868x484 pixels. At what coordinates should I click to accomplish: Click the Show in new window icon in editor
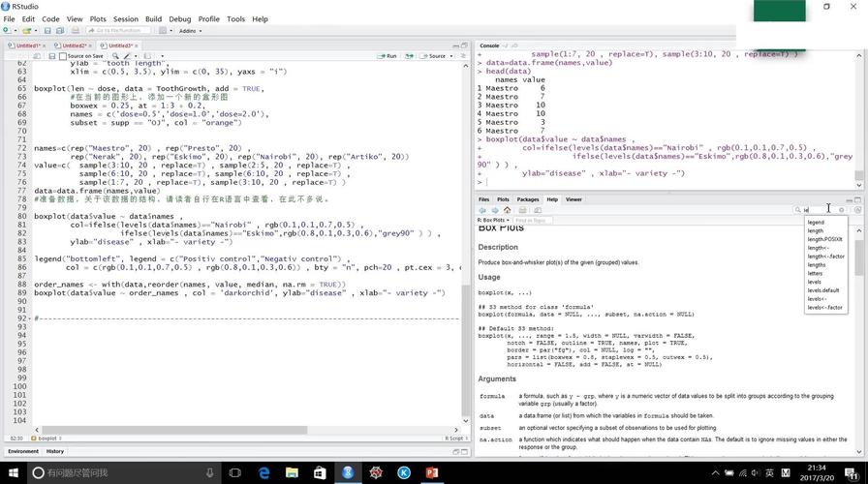[x=37, y=56]
